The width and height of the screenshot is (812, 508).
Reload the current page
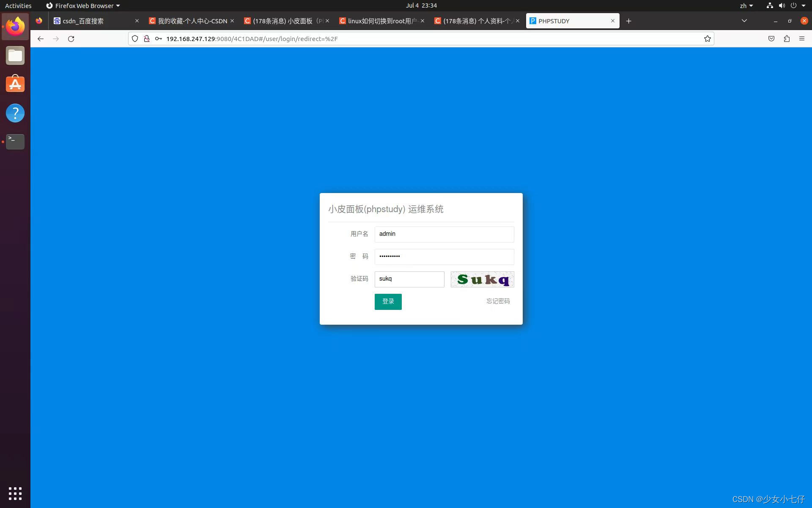click(71, 39)
